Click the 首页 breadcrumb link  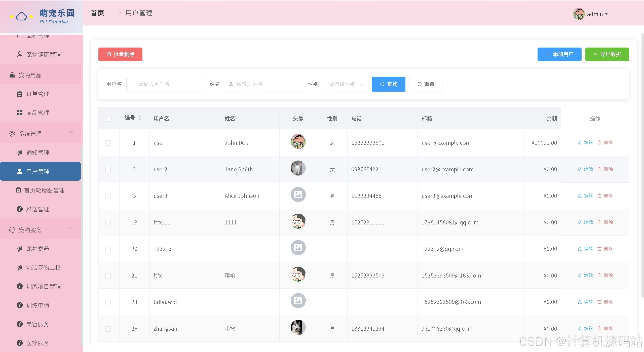(97, 13)
